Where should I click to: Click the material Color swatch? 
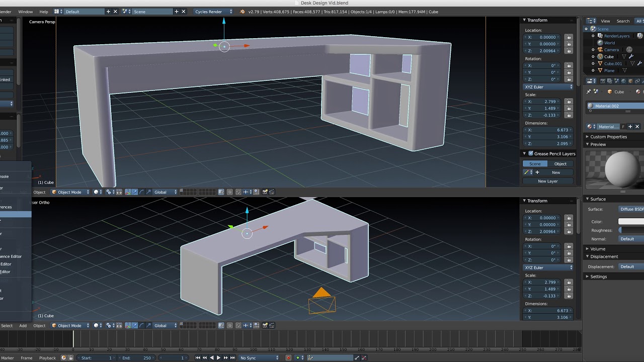point(631,222)
